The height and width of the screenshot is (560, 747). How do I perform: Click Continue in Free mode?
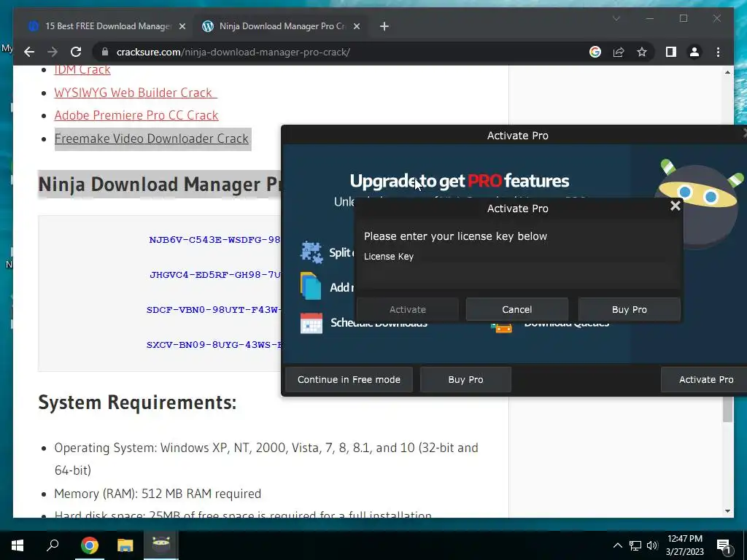(349, 379)
